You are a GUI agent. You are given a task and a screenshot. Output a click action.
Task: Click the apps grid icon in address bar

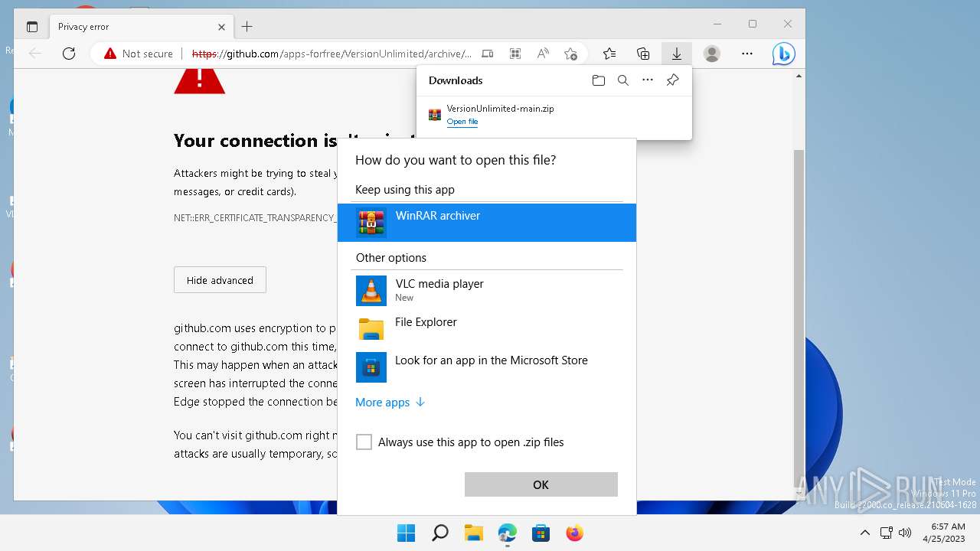click(x=515, y=54)
